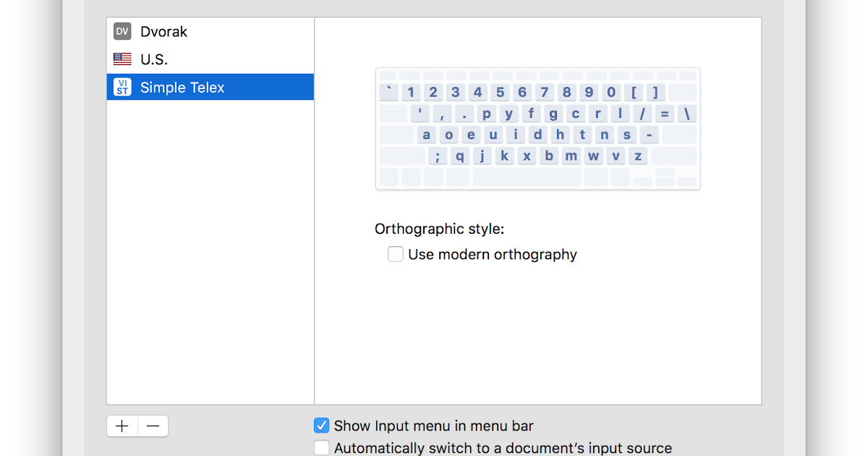Click the u key in keyboard preview
Viewport: 868px width, 456px height.
point(493,135)
